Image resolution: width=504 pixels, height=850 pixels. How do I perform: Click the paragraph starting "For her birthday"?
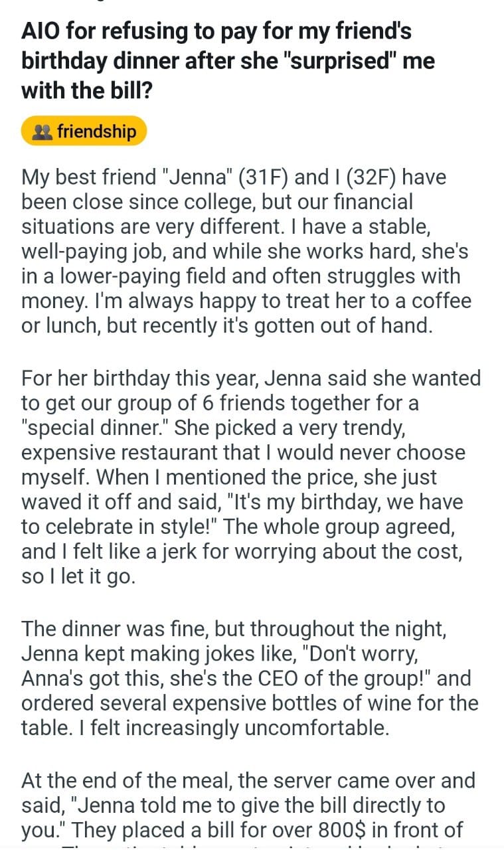(x=251, y=477)
